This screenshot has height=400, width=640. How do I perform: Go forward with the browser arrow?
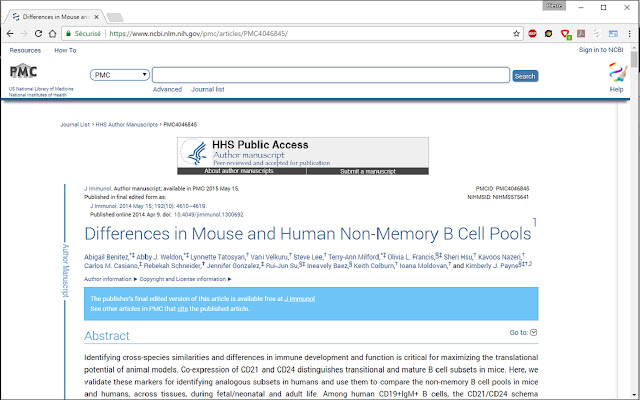(x=24, y=33)
